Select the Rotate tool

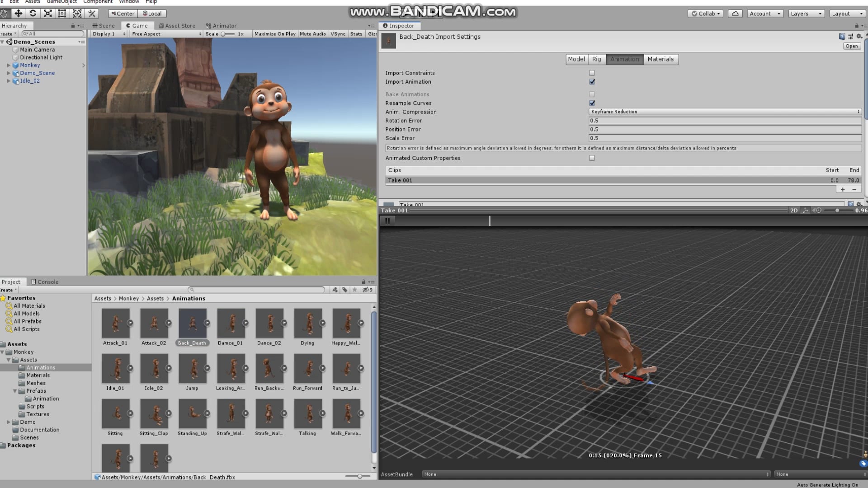[33, 13]
